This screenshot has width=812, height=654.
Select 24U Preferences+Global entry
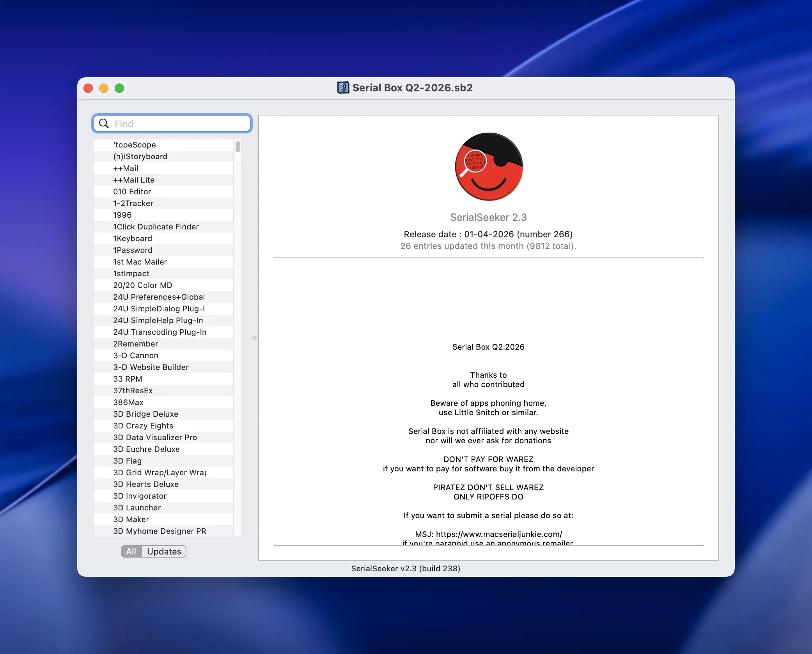pos(163,297)
